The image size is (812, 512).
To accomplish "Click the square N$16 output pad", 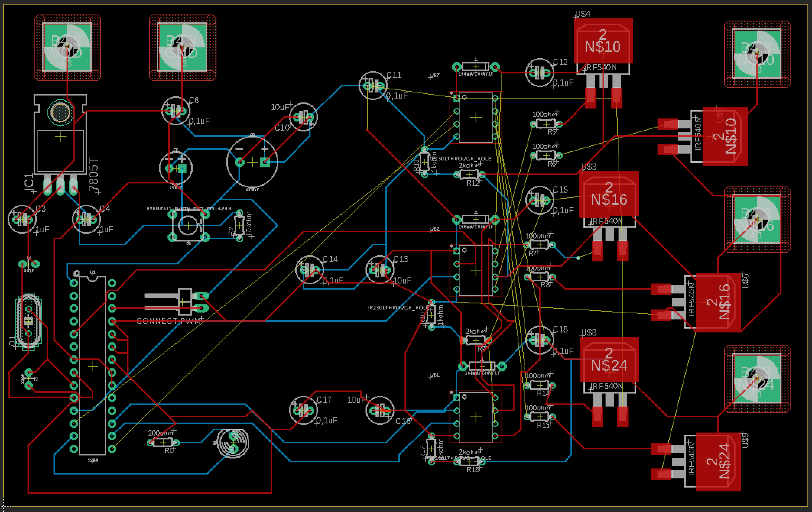I will point(757,219).
